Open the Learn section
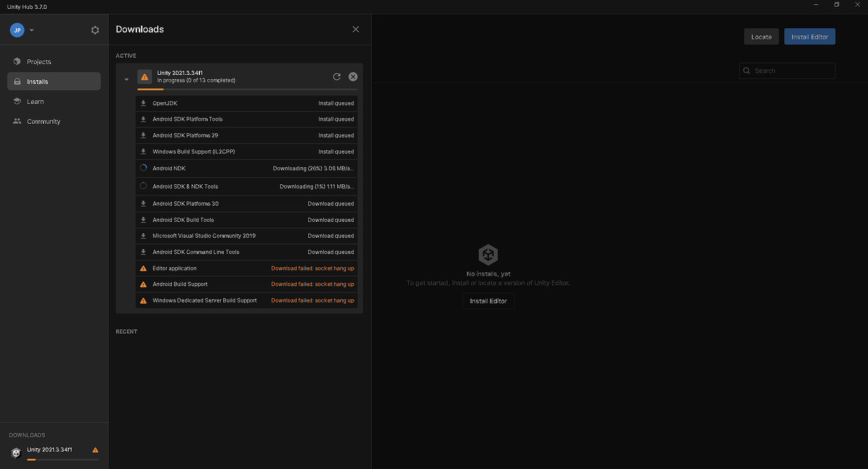This screenshot has width=868, height=469. [x=35, y=101]
